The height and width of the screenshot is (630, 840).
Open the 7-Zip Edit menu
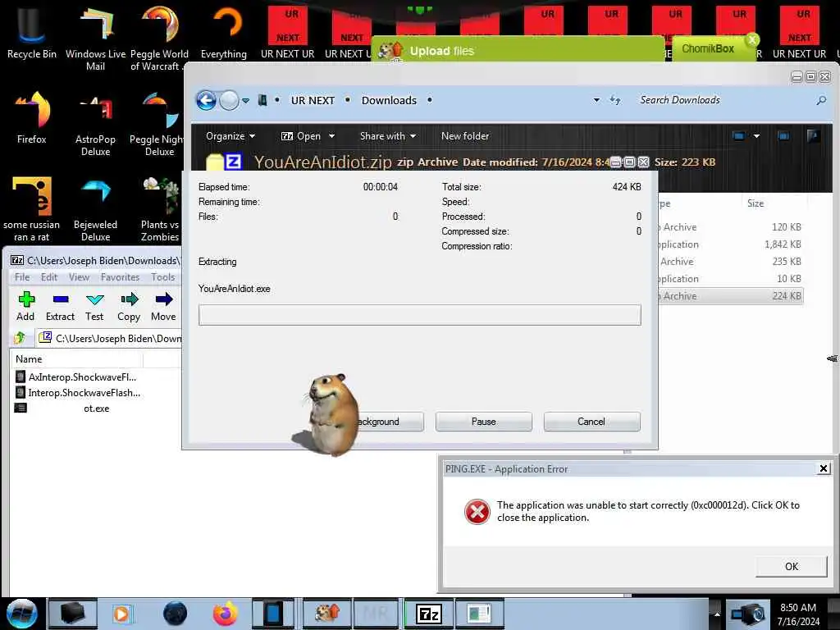48,277
